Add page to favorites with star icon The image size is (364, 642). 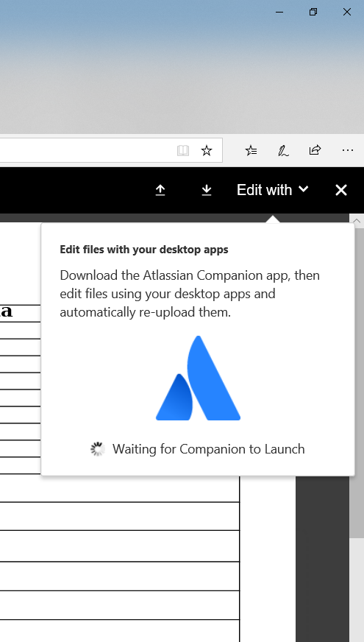tap(207, 151)
